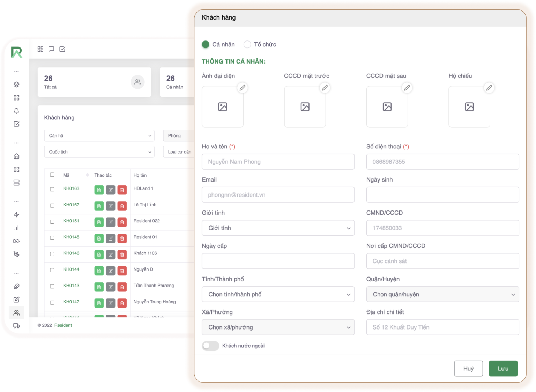Screen dimensions: 536x392
Task: Click the pencil icon on Ảnh đại diện
Action: pyautogui.click(x=242, y=88)
